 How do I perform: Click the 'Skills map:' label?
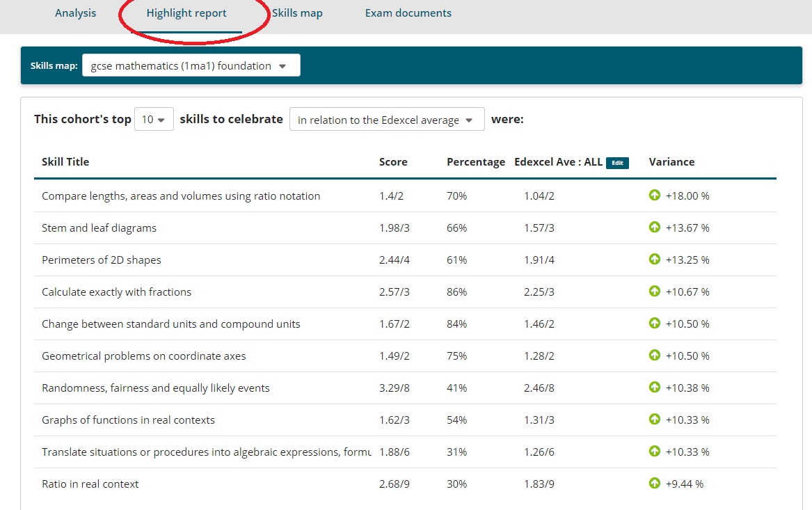[x=54, y=66]
